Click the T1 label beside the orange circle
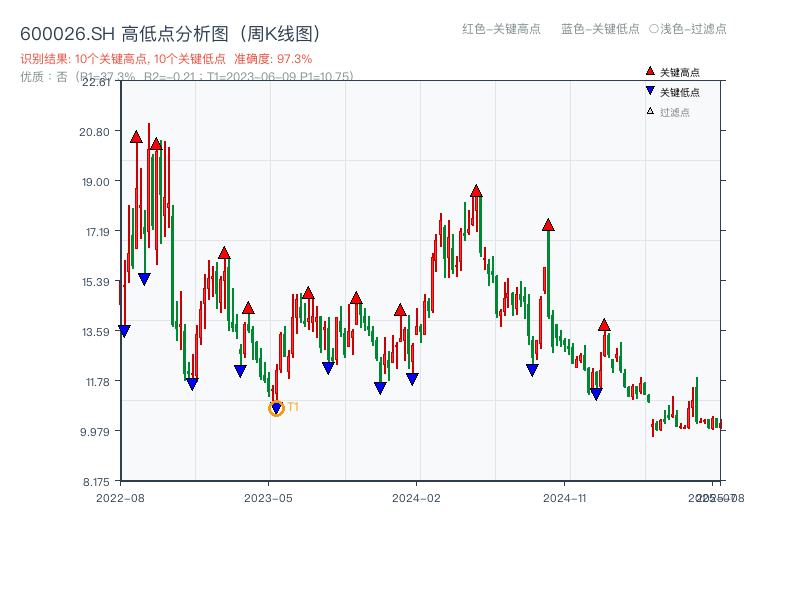Image resolution: width=800 pixels, height=600 pixels. [293, 408]
